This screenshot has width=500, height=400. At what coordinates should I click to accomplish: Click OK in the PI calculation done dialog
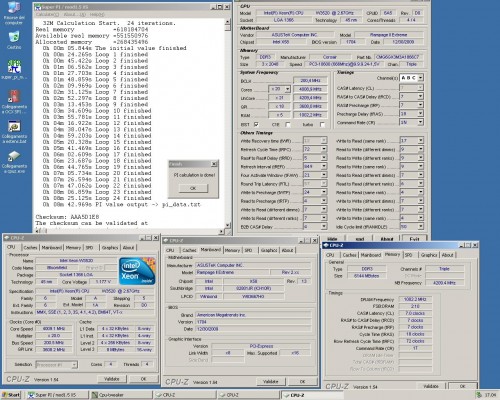pyautogui.click(x=193, y=188)
